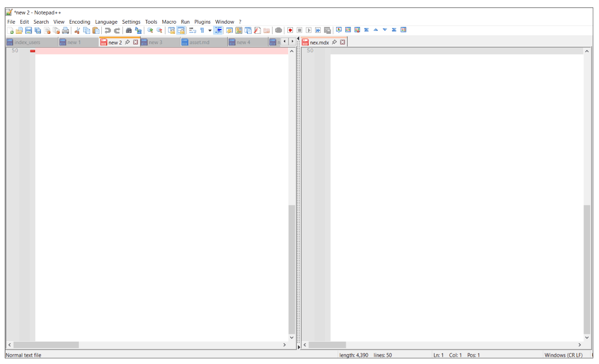Close the new 2 tab
599x364 pixels.
tap(136, 42)
